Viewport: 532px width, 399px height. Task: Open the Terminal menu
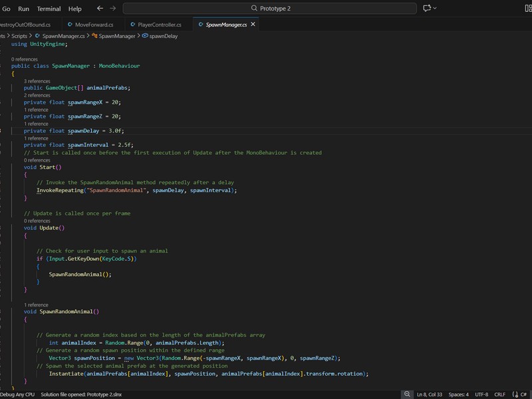pyautogui.click(x=49, y=9)
